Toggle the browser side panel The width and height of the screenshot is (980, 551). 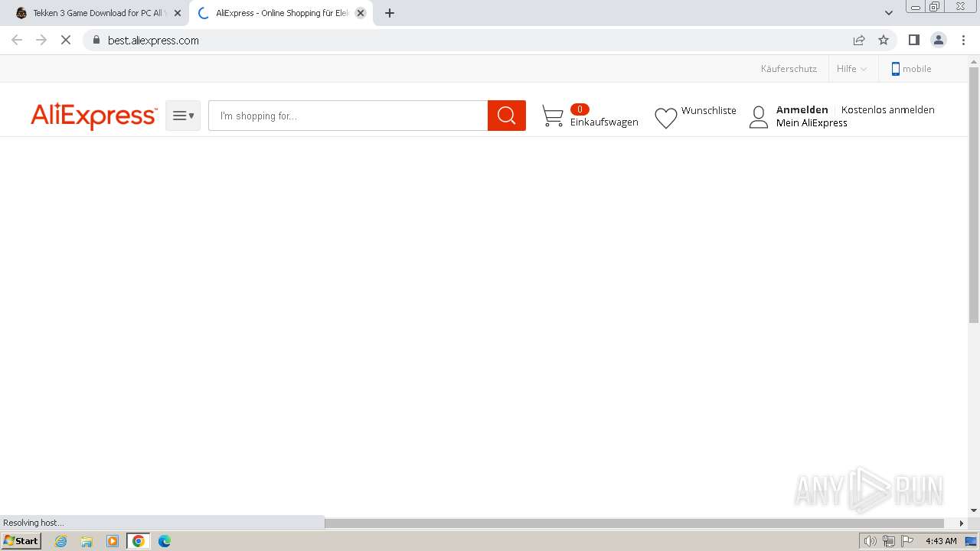pyautogui.click(x=913, y=40)
